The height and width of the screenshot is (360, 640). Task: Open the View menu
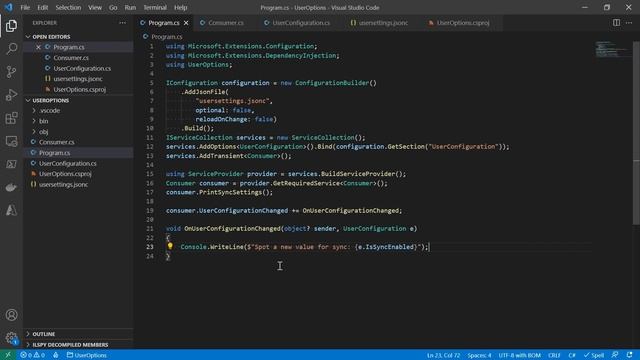coord(95,7)
